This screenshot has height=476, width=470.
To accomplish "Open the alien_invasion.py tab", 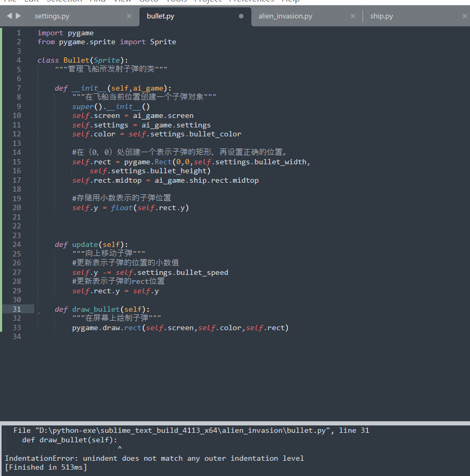I will pyautogui.click(x=285, y=16).
